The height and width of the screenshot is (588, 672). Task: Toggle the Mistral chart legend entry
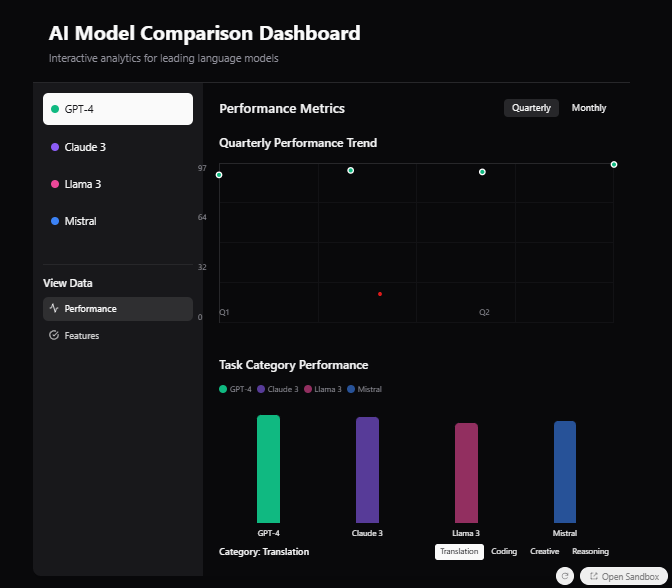click(x=364, y=389)
